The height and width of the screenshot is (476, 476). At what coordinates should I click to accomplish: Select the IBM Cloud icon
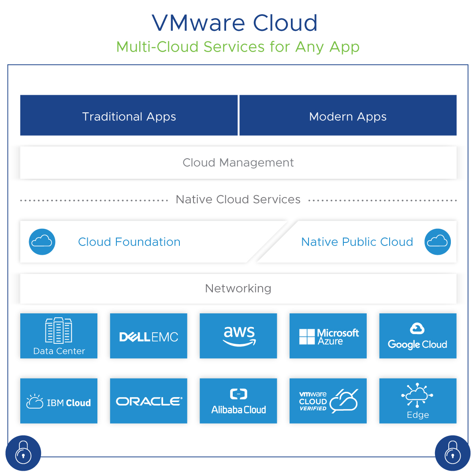[59, 401]
